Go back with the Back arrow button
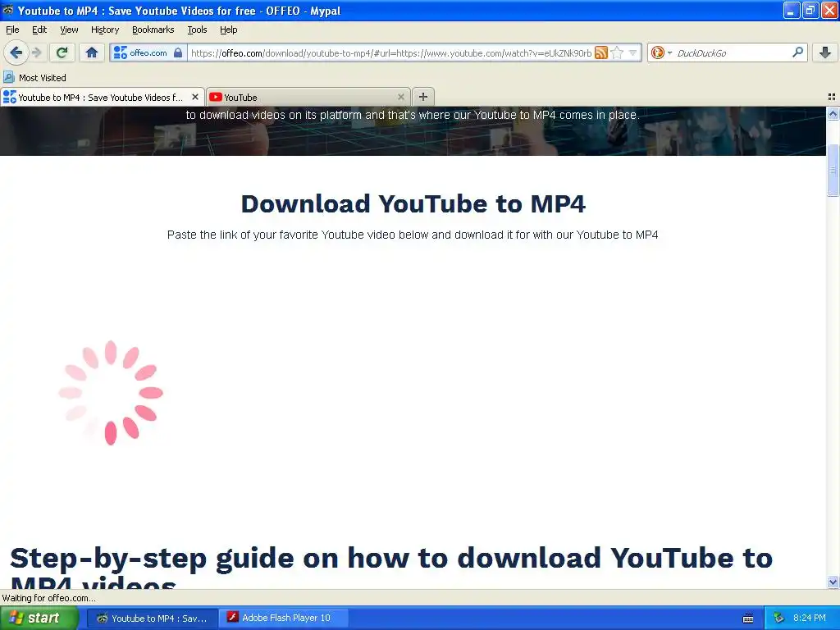The height and width of the screenshot is (630, 840). click(16, 52)
